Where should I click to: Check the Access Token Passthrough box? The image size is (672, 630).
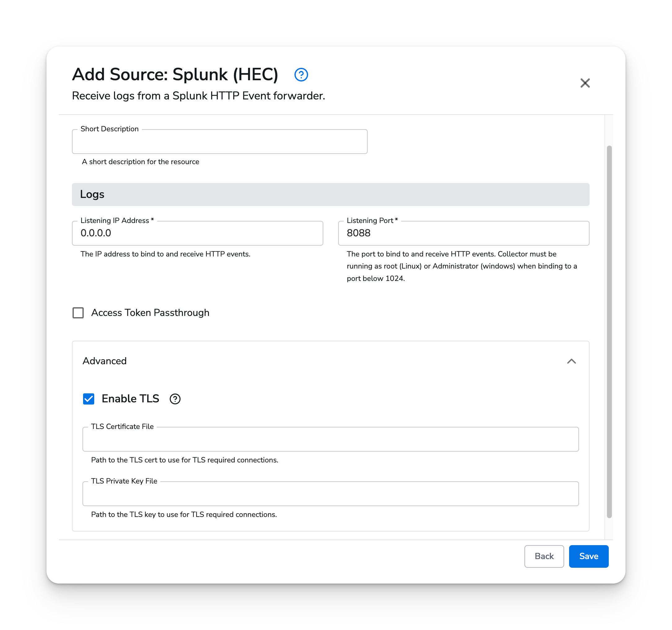(x=78, y=313)
